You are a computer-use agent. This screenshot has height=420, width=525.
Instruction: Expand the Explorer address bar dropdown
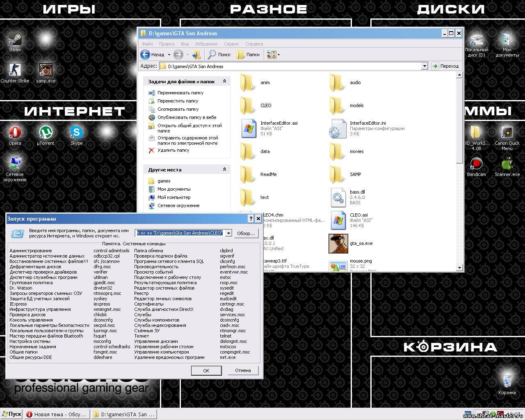(x=425, y=66)
